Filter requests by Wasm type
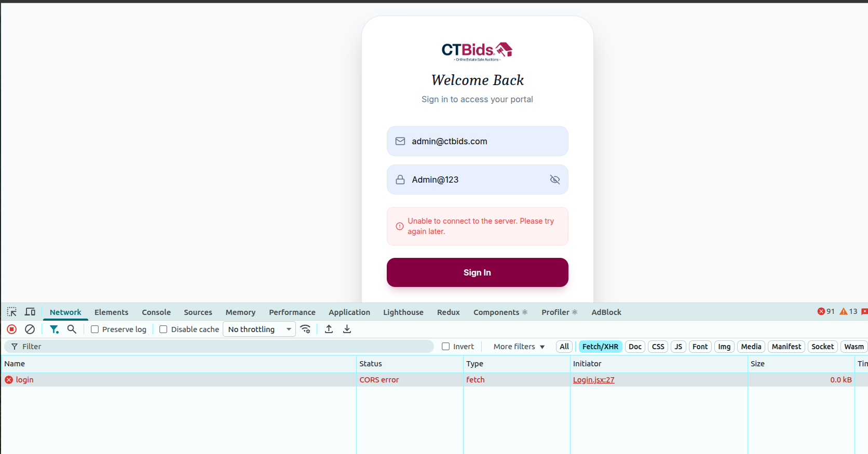Viewport: 868px width, 454px height. pos(854,347)
